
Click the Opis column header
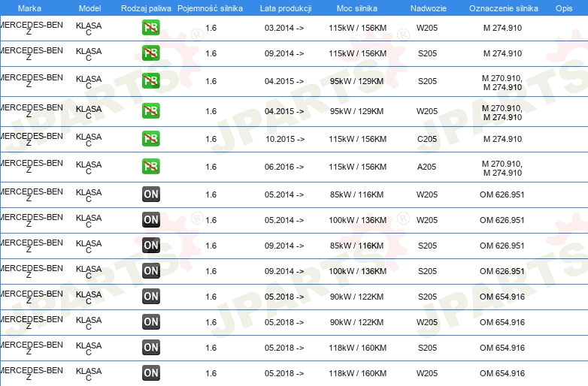[564, 8]
